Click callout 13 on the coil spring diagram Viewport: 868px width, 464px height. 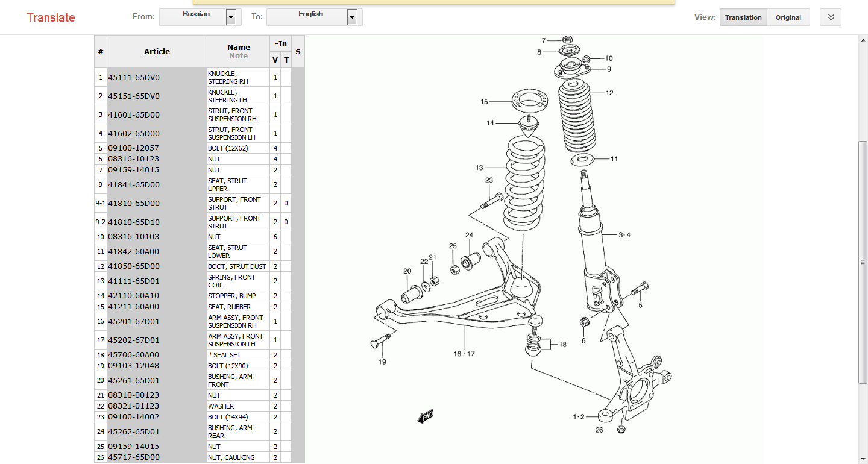pyautogui.click(x=479, y=168)
